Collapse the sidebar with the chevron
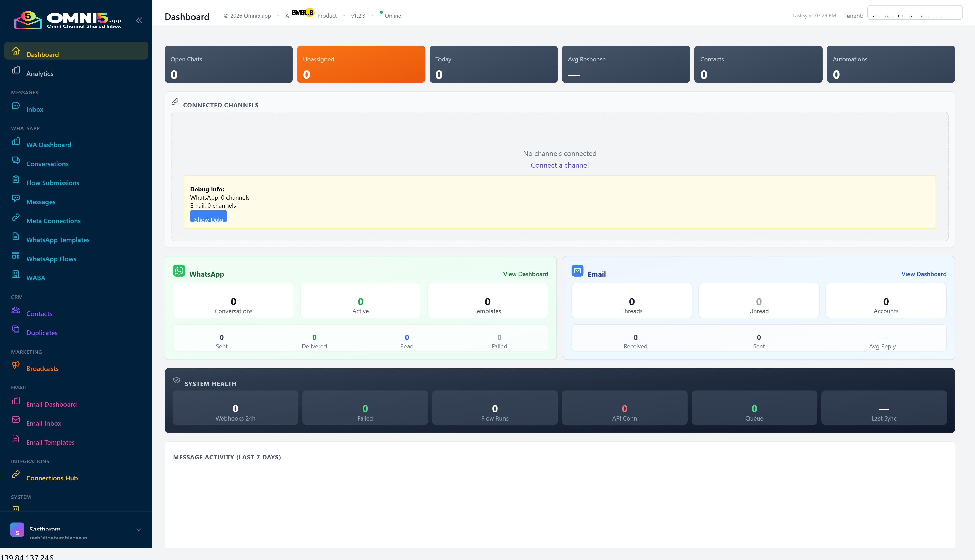Viewport: 975px width, 560px height. coord(139,20)
